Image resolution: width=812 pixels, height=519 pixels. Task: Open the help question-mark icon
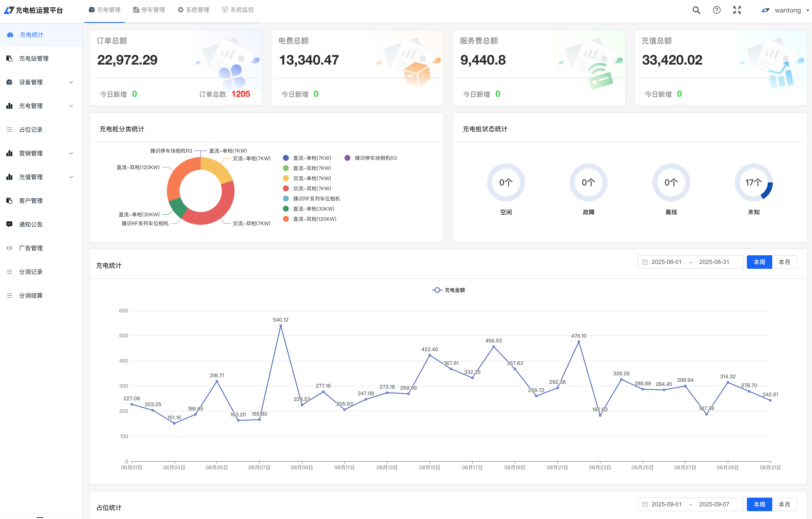[717, 10]
